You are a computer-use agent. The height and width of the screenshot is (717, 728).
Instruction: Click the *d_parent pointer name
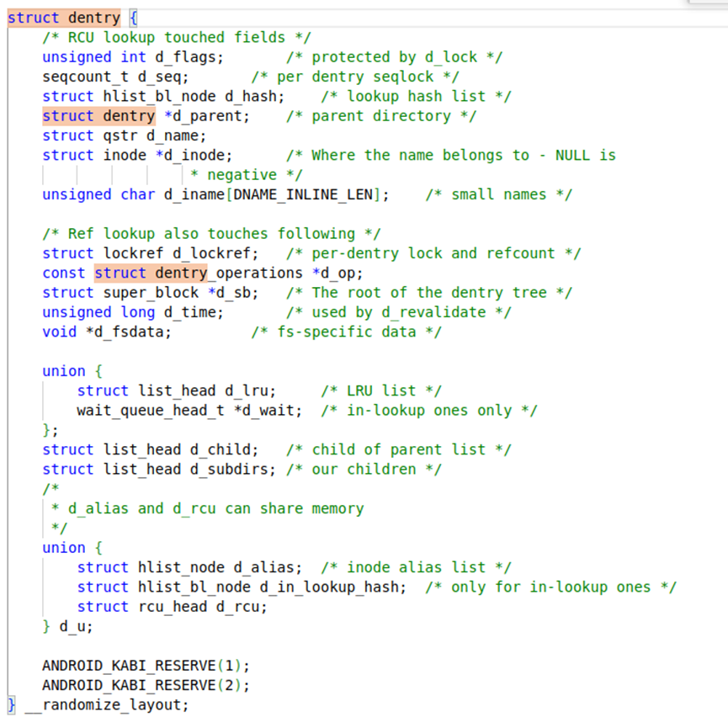[203, 116]
